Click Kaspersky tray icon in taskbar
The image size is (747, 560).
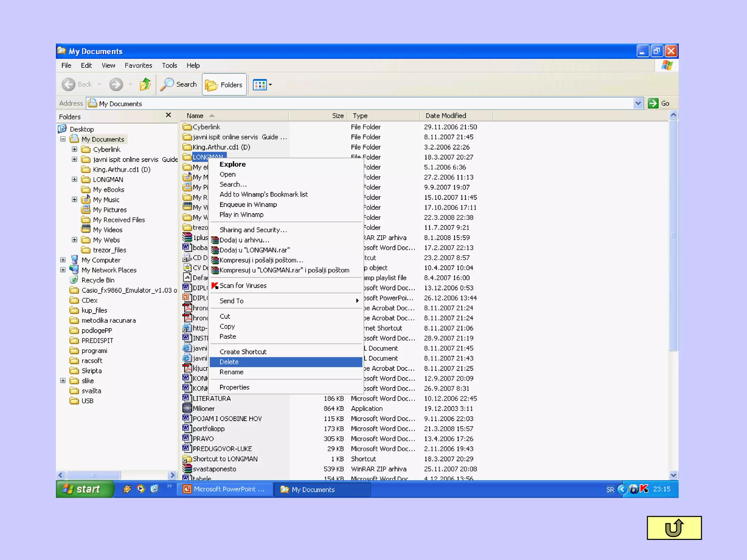click(644, 489)
